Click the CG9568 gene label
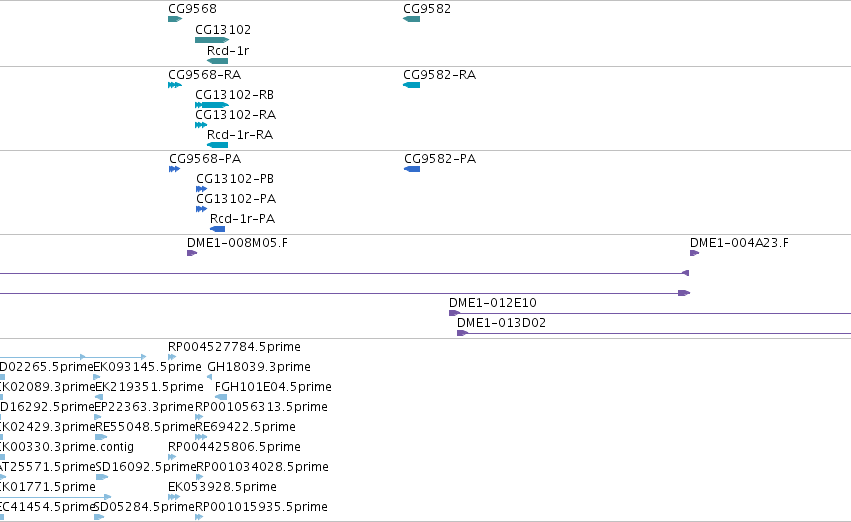The image size is (851, 522). tap(192, 9)
